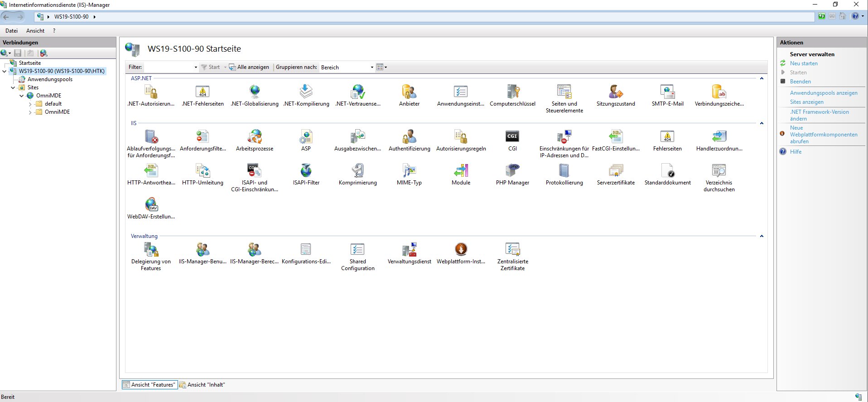Select Anwendungspools in the connections tree
Viewport: 868px width, 402px height.
pyautogui.click(x=50, y=79)
